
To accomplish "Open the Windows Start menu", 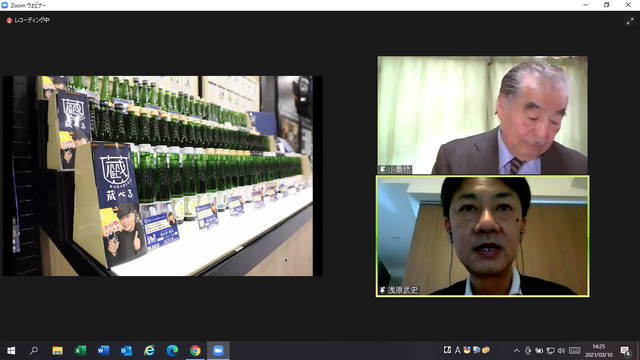I will 11,351.
